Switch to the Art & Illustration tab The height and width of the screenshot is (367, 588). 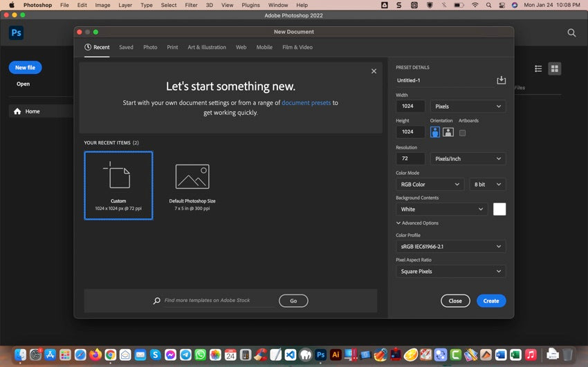coord(207,47)
